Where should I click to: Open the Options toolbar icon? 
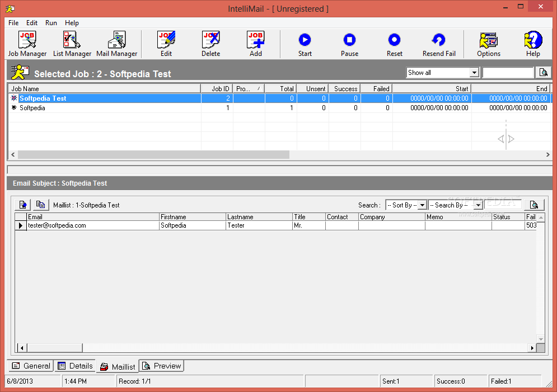pos(489,44)
